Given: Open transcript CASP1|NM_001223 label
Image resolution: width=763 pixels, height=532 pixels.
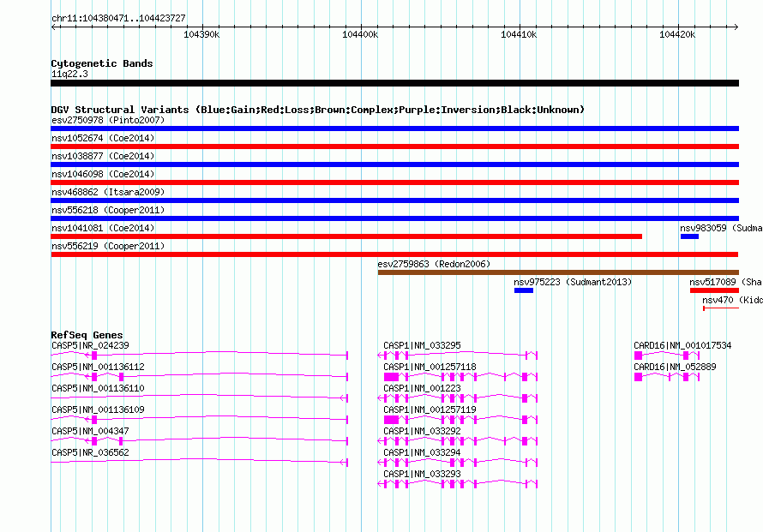Looking at the screenshot, I should 422,389.
